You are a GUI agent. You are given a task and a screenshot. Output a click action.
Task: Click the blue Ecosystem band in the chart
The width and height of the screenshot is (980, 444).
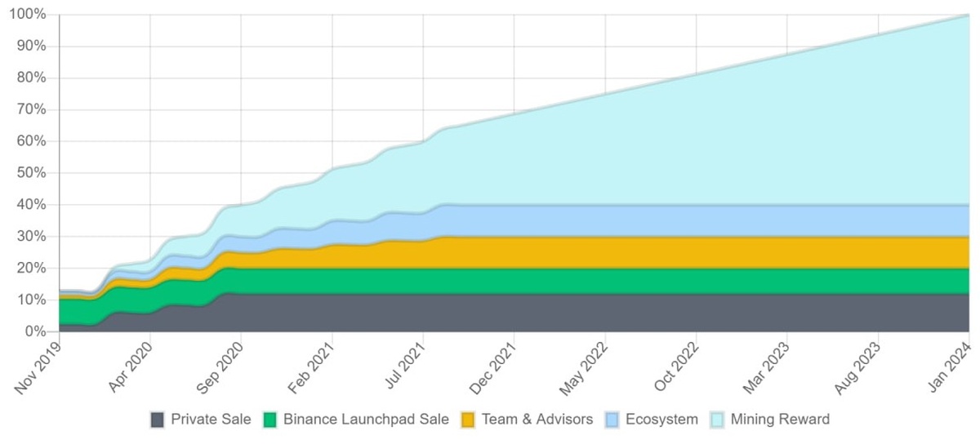coord(572,220)
